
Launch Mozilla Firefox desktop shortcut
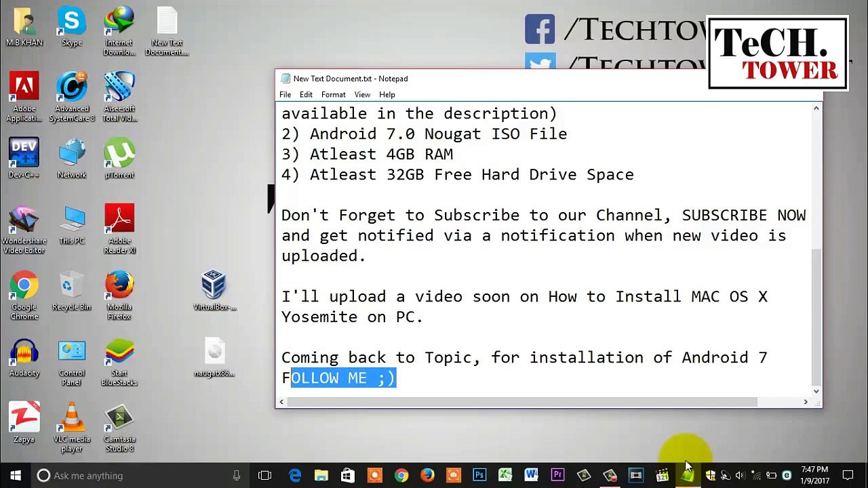[x=119, y=296]
